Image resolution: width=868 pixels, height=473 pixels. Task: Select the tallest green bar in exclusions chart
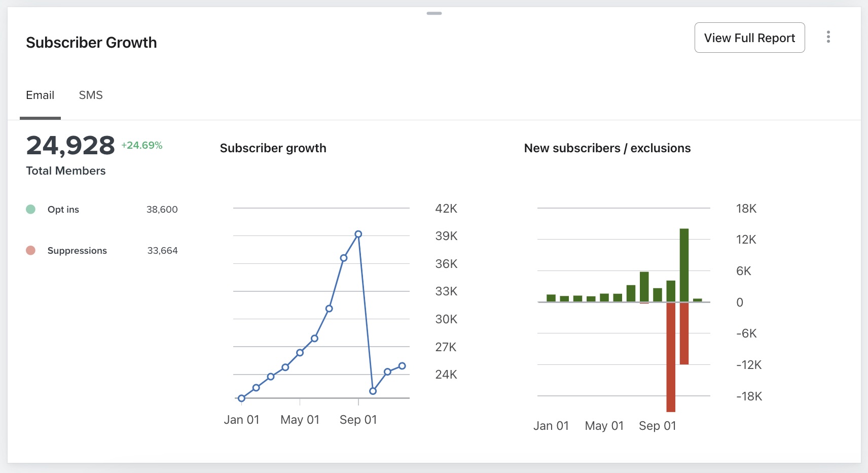[x=685, y=264]
